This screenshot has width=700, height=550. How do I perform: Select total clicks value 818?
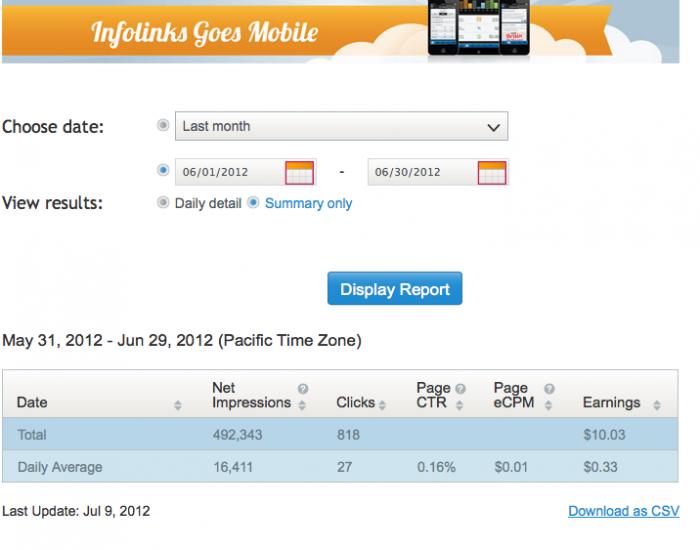(348, 434)
